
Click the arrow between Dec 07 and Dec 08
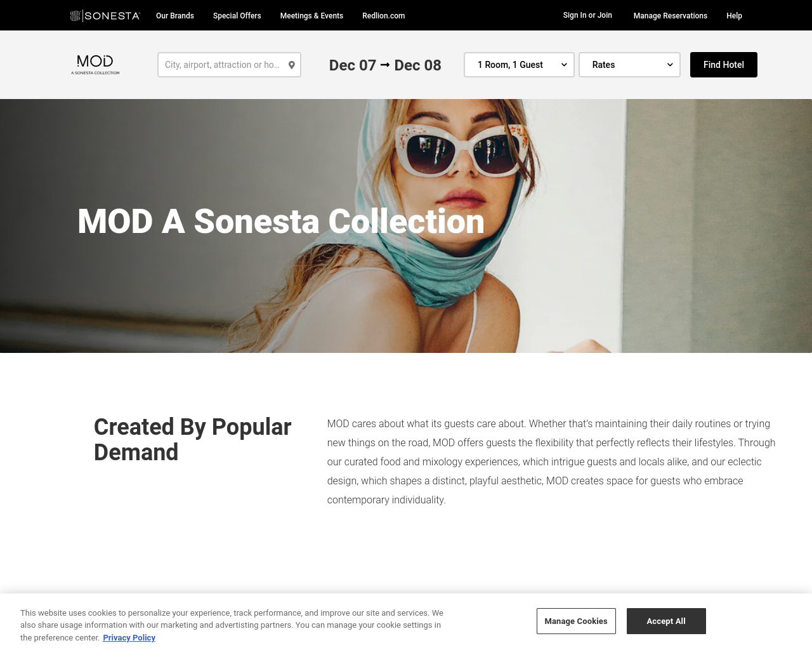(385, 65)
